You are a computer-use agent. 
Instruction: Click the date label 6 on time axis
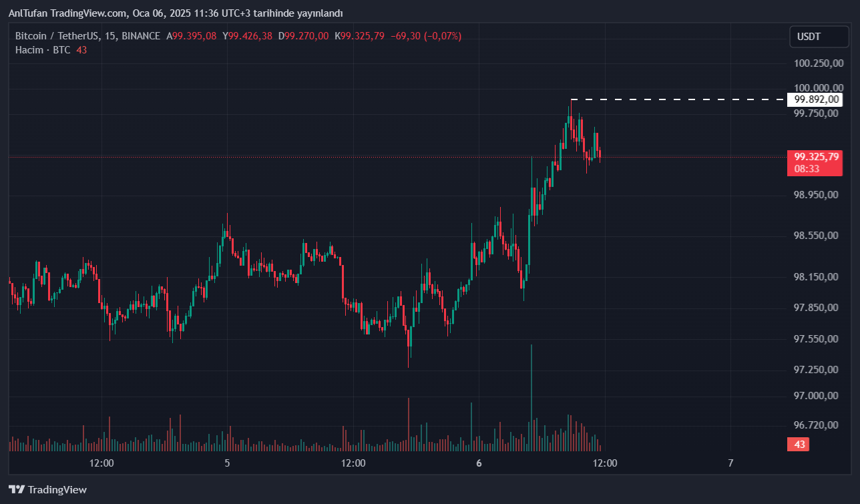479,463
